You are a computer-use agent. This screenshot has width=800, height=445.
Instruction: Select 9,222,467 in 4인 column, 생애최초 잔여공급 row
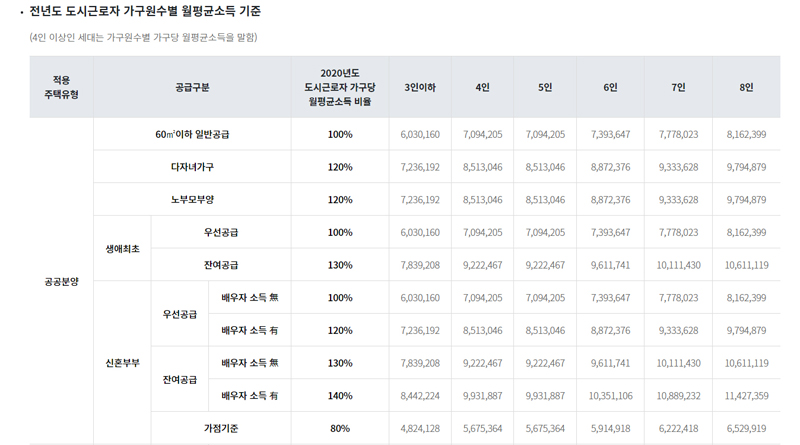[x=483, y=265]
